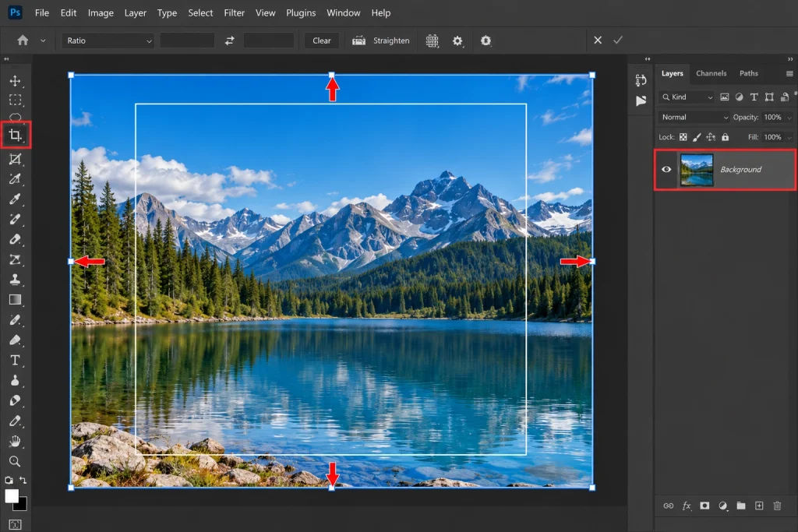This screenshot has height=532, width=798.
Task: Add a layer style (fx)
Action: [x=687, y=506]
